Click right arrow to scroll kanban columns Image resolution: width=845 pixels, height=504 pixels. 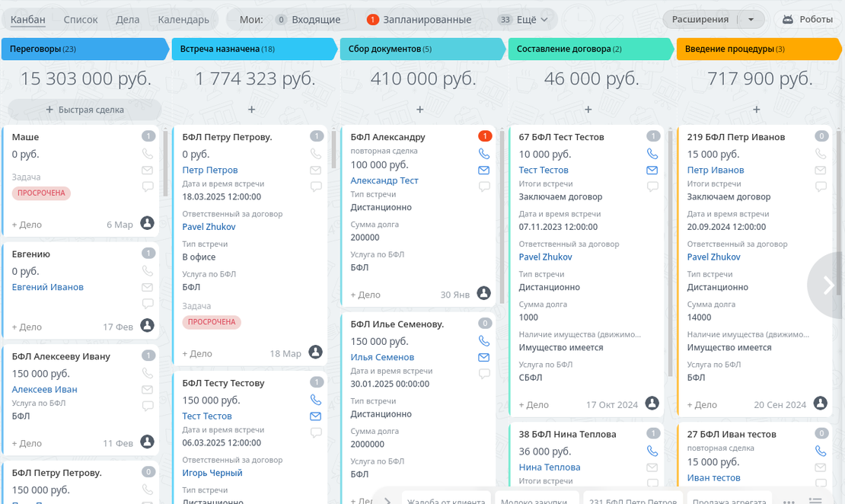click(x=828, y=285)
